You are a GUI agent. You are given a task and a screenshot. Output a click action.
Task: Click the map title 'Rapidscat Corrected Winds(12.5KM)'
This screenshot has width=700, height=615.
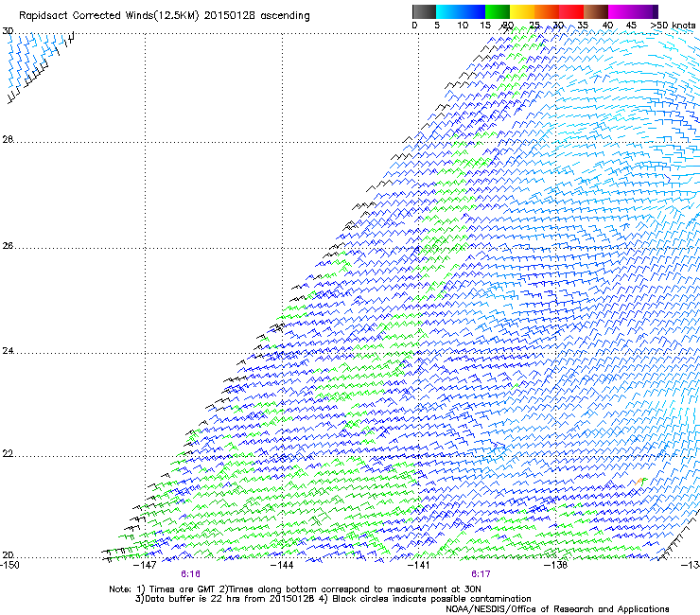pos(109,16)
